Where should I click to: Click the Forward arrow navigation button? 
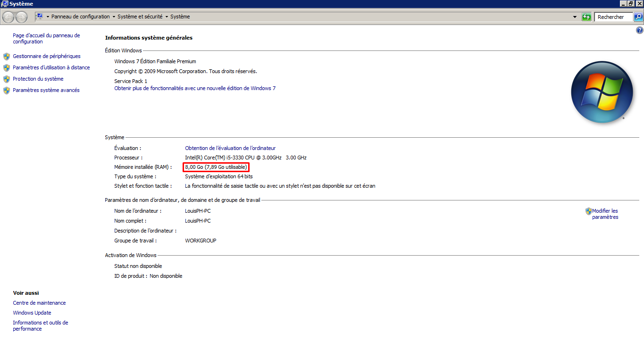(x=22, y=17)
